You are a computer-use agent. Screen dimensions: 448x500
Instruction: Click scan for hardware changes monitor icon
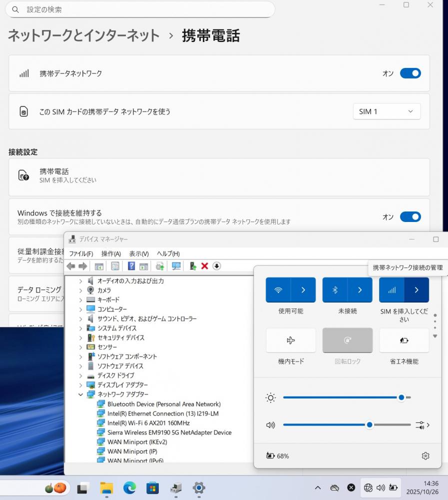click(176, 266)
